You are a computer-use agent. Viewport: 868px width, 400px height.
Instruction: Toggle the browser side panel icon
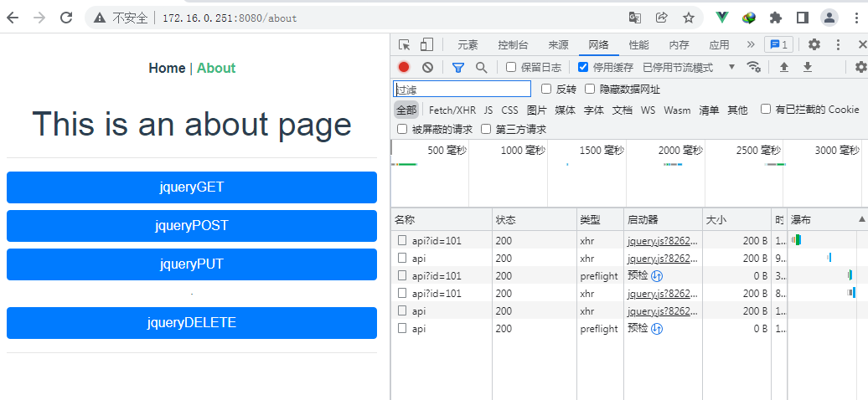point(802,18)
